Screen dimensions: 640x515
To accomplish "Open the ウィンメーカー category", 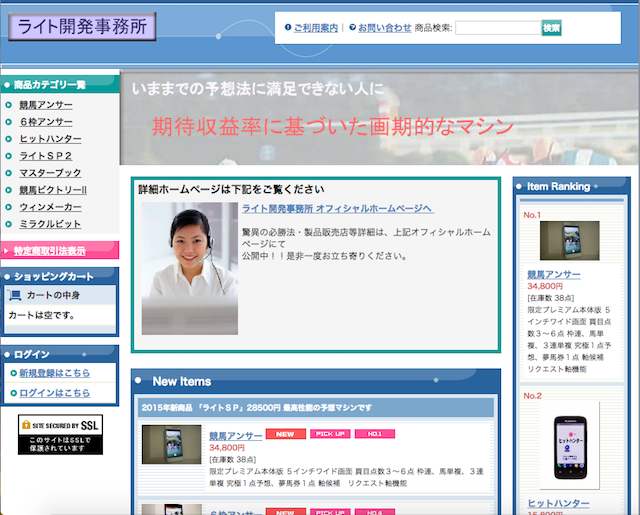I will point(50,207).
